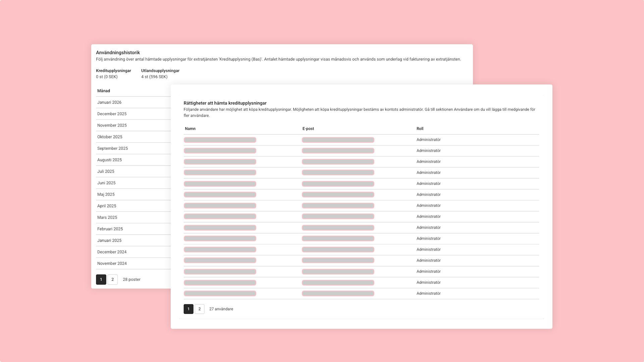This screenshot has height=362, width=644.
Task: Click the Namn column header
Action: (x=190, y=129)
